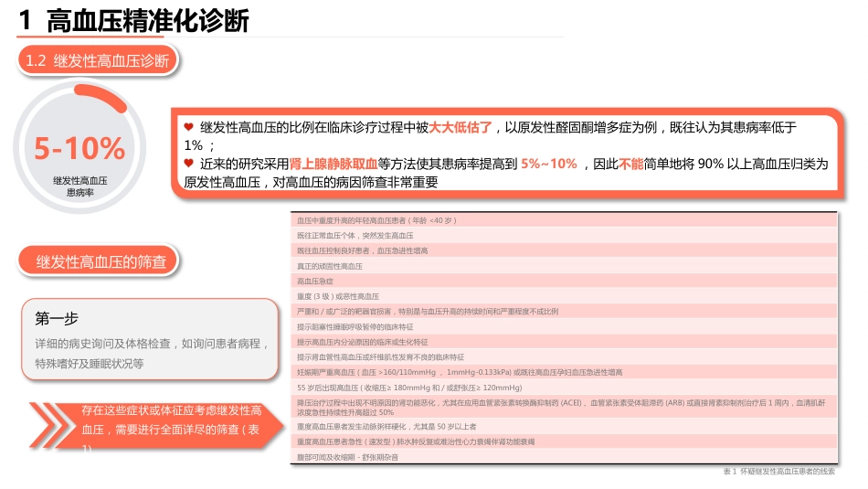Viewport: 868px width, 489px height.
Task: Click the orange arc on the circular progress ring
Action: [101, 98]
